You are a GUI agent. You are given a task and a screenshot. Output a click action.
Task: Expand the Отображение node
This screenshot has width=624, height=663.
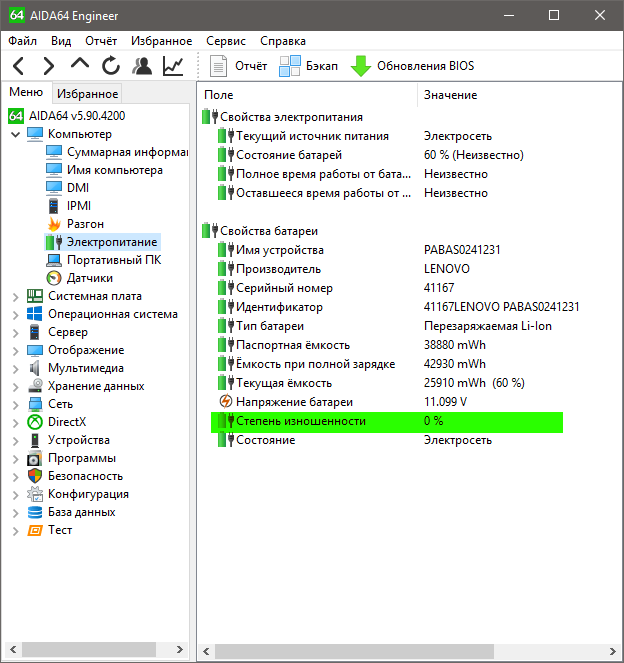click(16, 351)
